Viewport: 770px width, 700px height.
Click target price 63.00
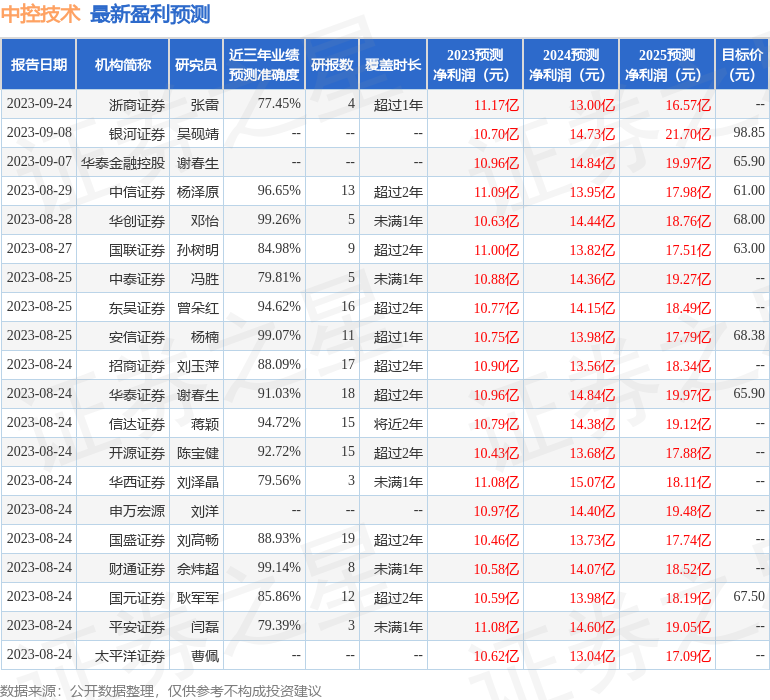(x=749, y=249)
